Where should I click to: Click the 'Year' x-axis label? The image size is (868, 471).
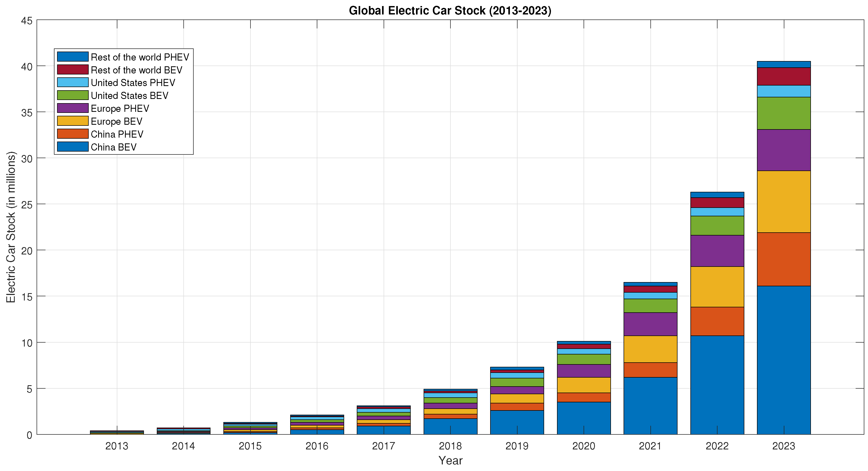(x=450, y=460)
